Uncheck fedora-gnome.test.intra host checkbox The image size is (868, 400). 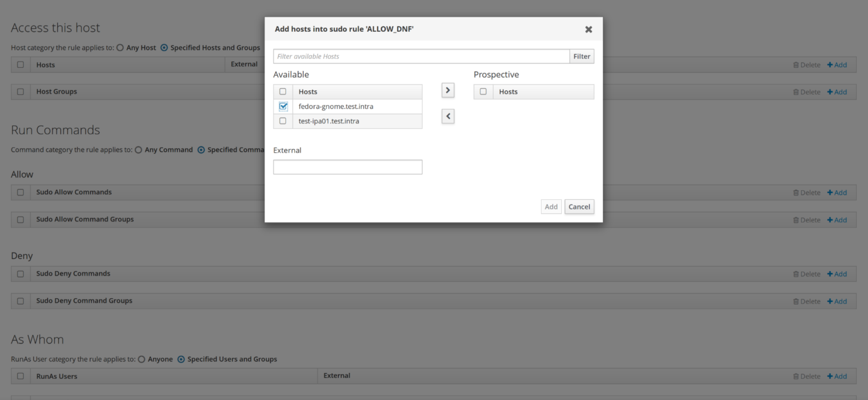click(x=283, y=106)
